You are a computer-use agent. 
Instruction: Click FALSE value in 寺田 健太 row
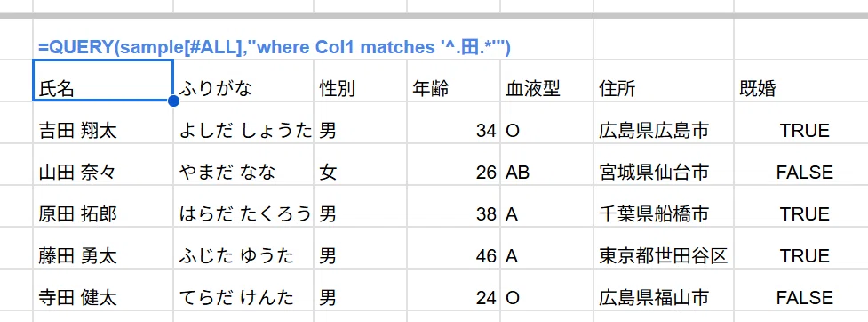(804, 298)
